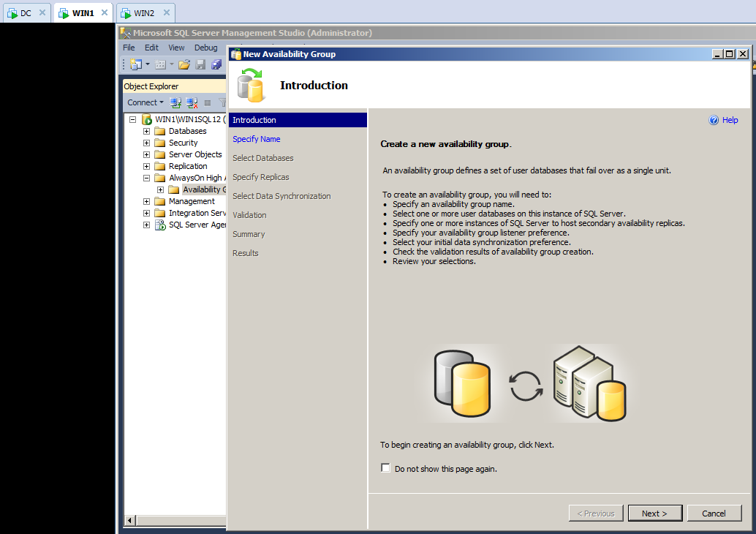Click the Results step label
Viewport: 756px width, 534px height.
pos(246,253)
